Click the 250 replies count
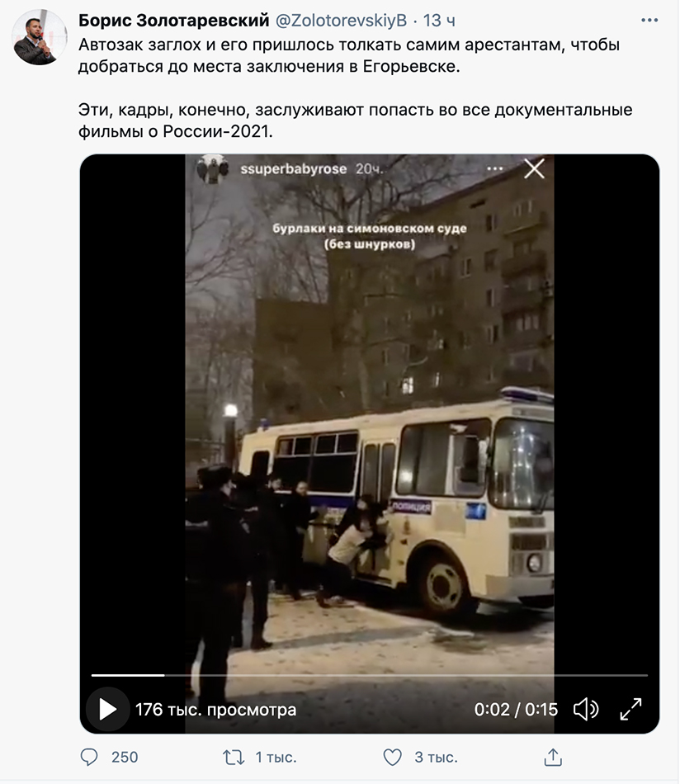This screenshot has height=784, width=680. pos(125,757)
